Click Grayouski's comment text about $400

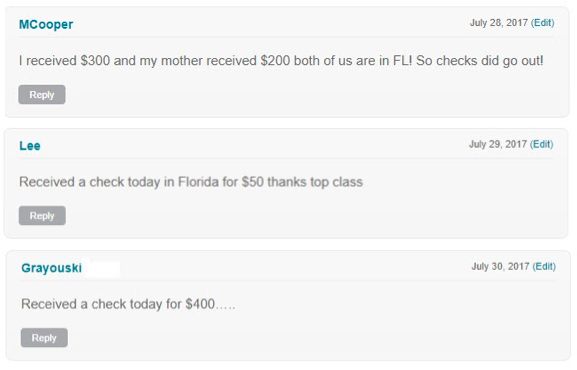click(128, 304)
